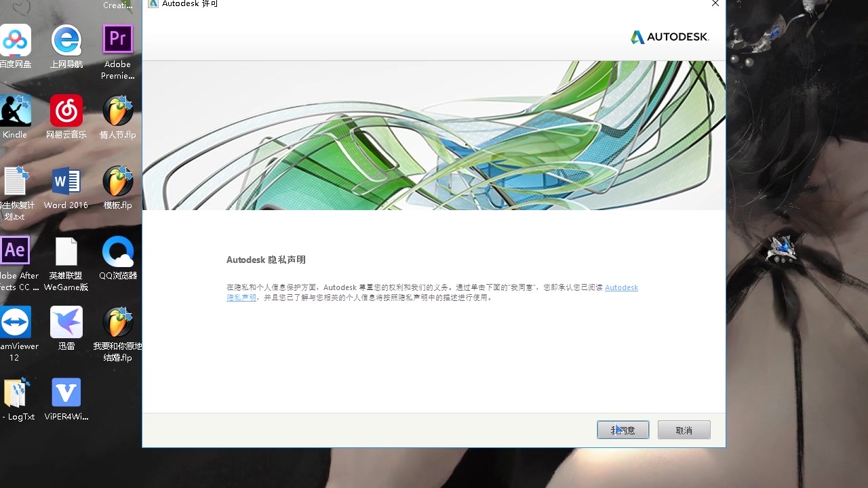Open 百度网盘 cloud drive
This screenshot has height=488, width=868.
coord(16,39)
